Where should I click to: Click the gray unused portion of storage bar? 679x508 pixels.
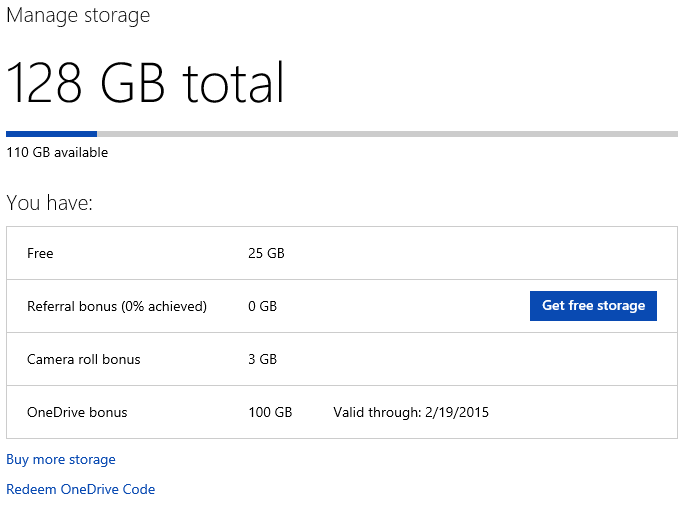[x=387, y=134]
